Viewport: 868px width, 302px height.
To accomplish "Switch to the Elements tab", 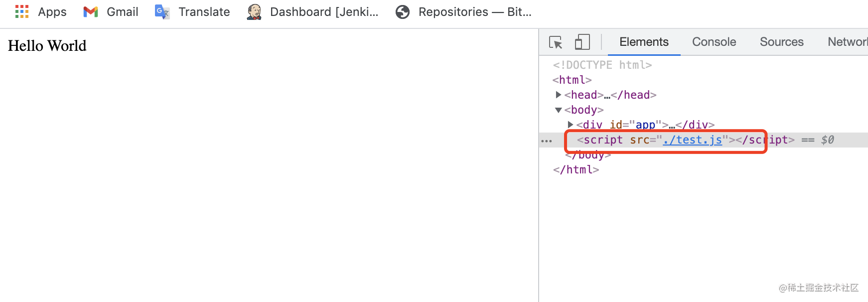I will 644,42.
